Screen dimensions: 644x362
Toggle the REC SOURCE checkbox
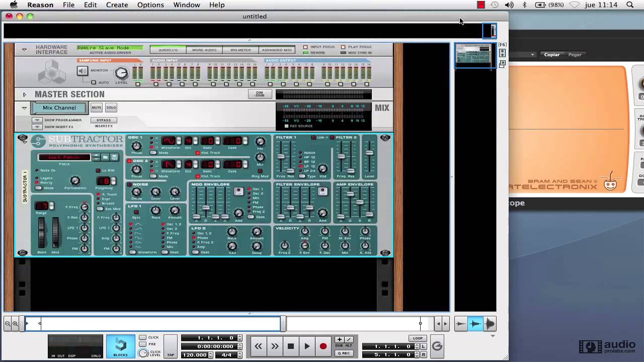(x=287, y=126)
